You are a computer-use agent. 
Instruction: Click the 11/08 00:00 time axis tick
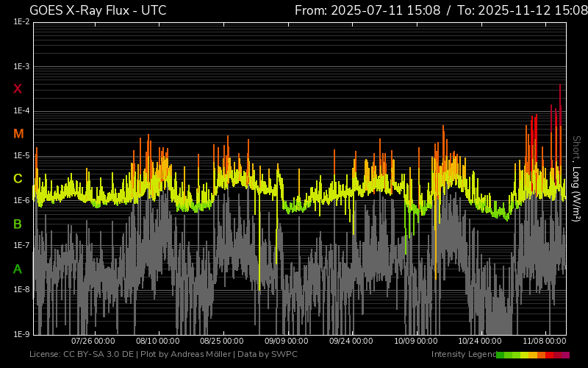pyautogui.click(x=545, y=342)
